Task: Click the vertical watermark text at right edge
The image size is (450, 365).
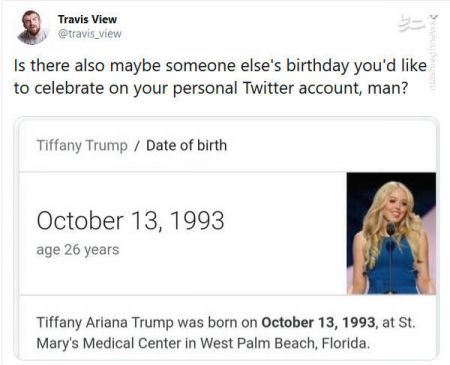Action: pyautogui.click(x=433, y=55)
